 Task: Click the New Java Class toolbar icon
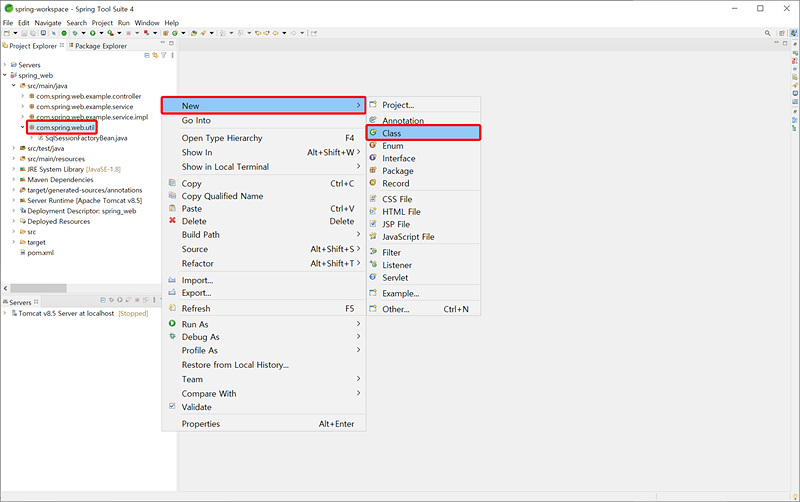pyautogui.click(x=174, y=33)
